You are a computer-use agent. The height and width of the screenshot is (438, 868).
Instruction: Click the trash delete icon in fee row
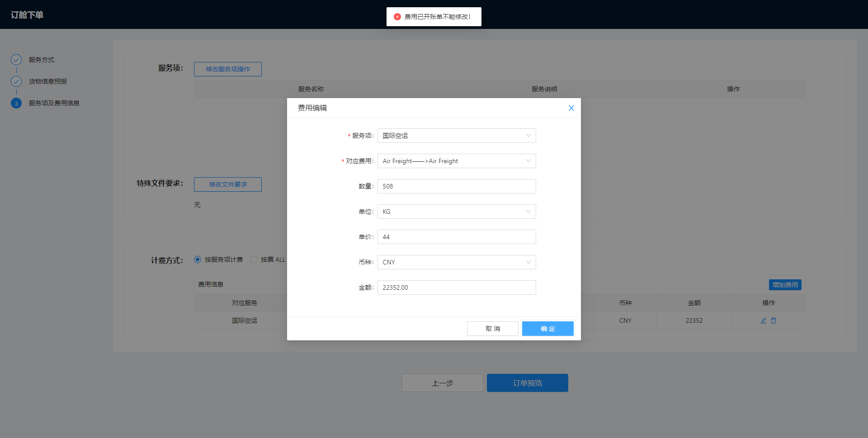774,320
